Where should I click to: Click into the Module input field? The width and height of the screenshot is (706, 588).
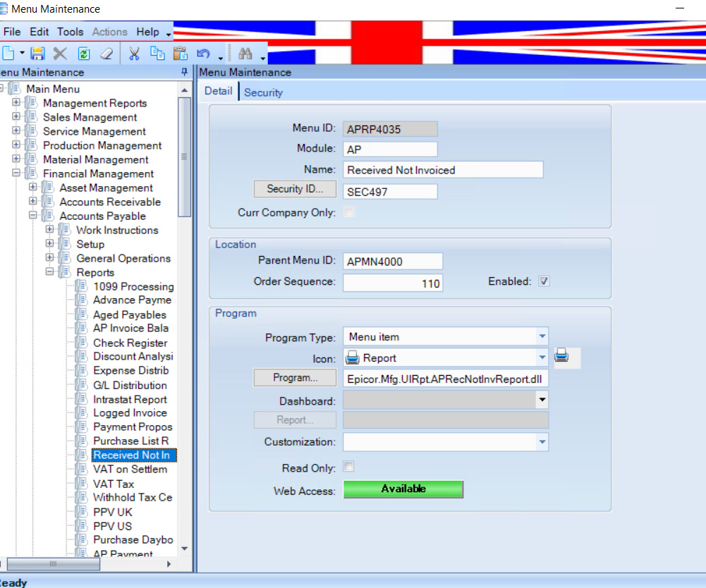pyautogui.click(x=390, y=149)
